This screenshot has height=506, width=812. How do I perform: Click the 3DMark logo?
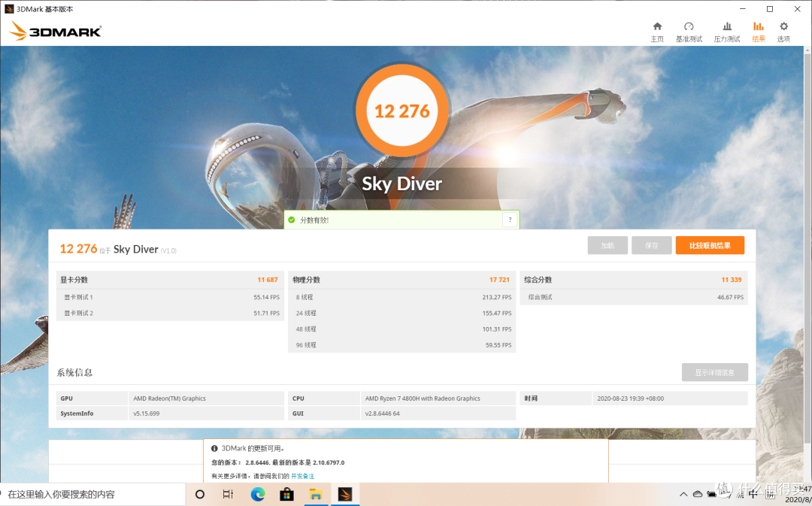(55, 31)
